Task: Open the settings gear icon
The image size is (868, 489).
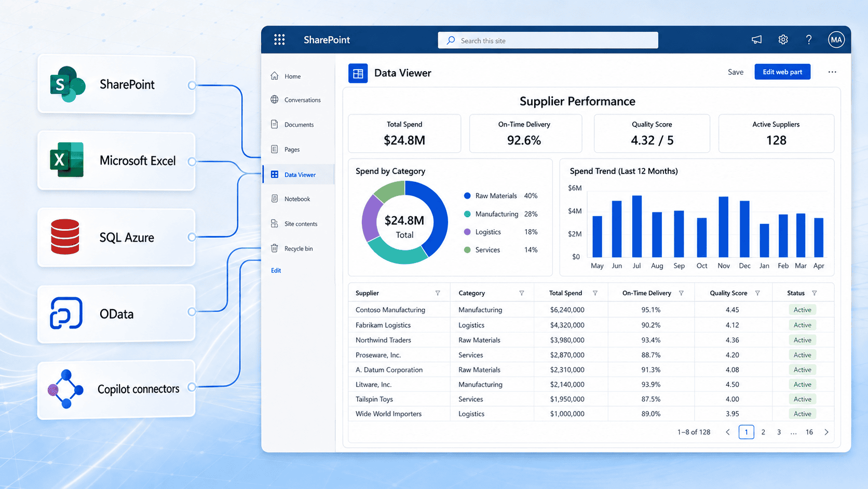Action: [783, 39]
